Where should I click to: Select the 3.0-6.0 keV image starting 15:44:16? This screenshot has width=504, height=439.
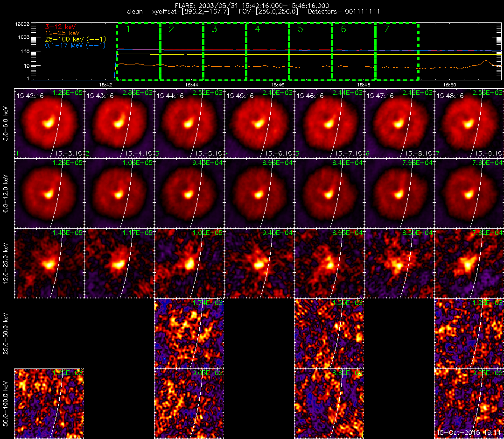[x=189, y=123]
